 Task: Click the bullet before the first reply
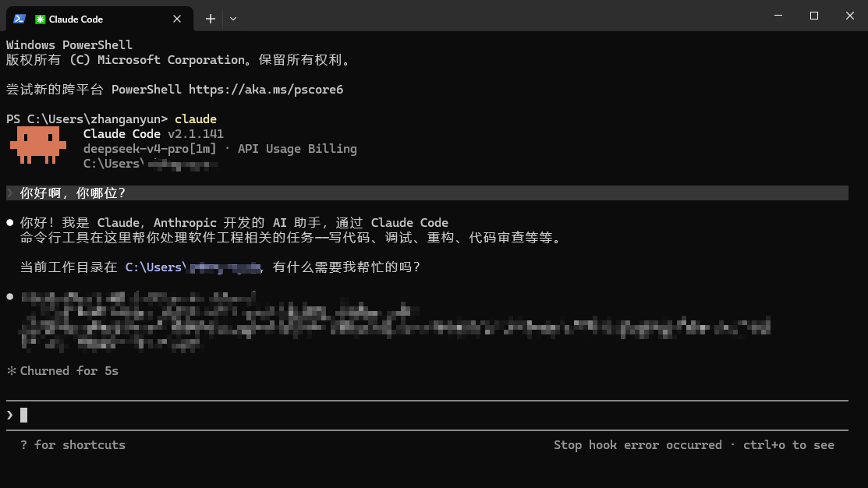point(10,222)
